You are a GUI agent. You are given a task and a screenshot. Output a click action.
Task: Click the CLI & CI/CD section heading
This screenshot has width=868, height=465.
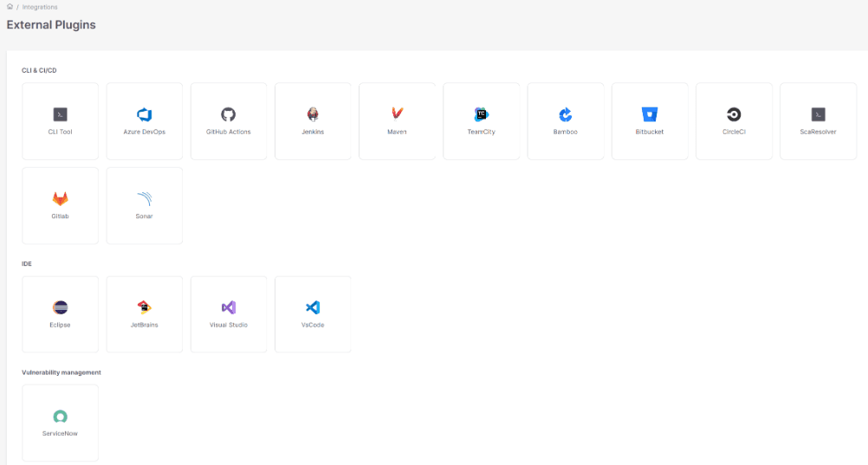tap(39, 70)
